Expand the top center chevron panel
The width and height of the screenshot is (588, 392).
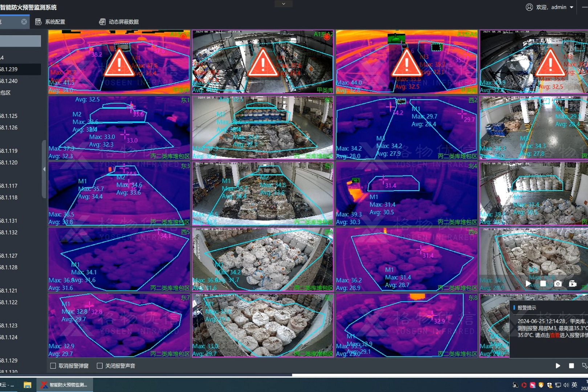click(283, 4)
